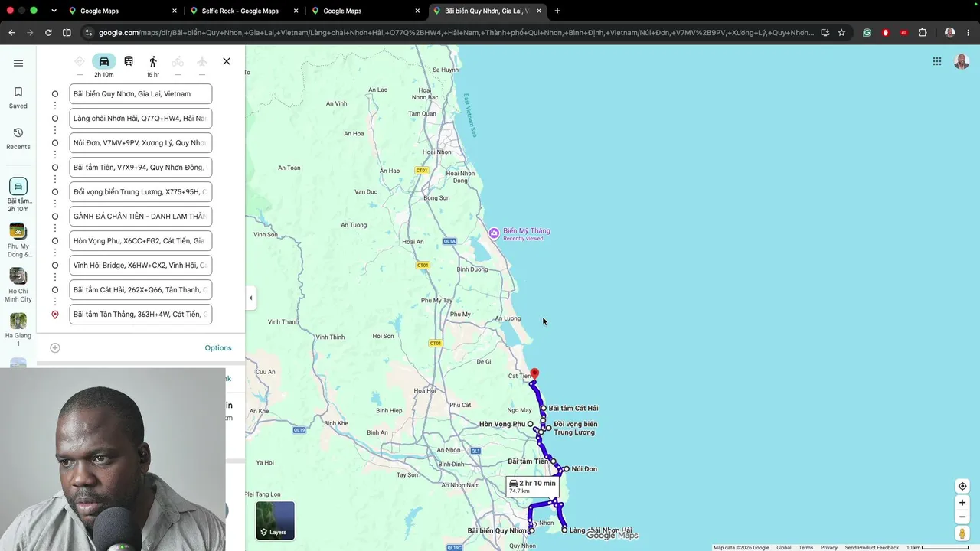Screen dimensions: 980x551
Task: Select driving travel mode
Action: [104, 61]
